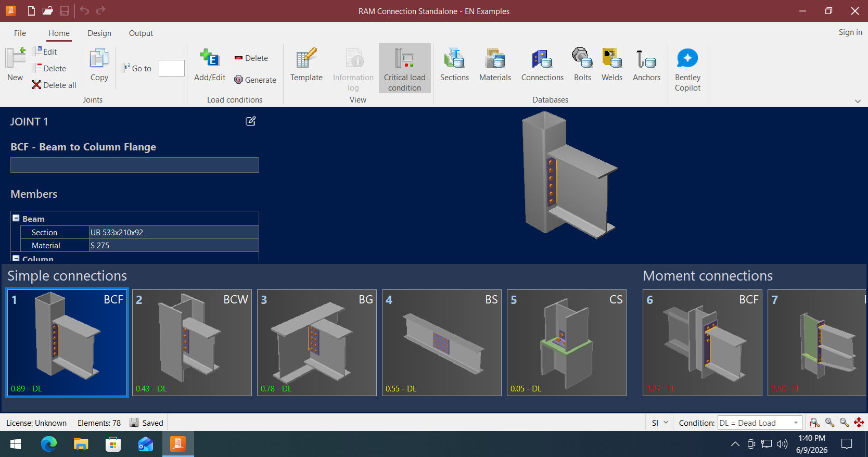Open the Sections database
The image size is (868, 457).
tap(454, 65)
